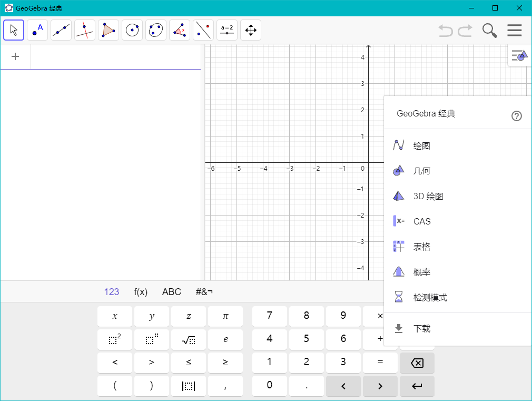Image resolution: width=532 pixels, height=401 pixels.
Task: Tap the general power key
Action: point(152,339)
